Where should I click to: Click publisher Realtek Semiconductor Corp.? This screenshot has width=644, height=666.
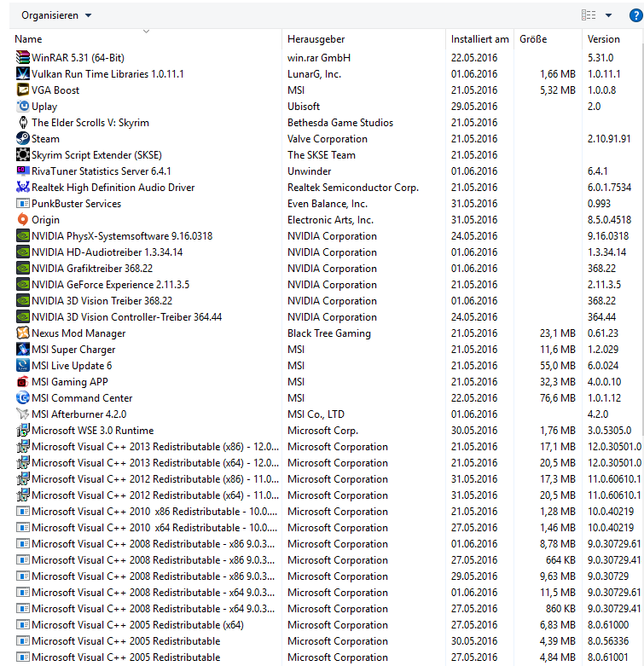pos(353,187)
